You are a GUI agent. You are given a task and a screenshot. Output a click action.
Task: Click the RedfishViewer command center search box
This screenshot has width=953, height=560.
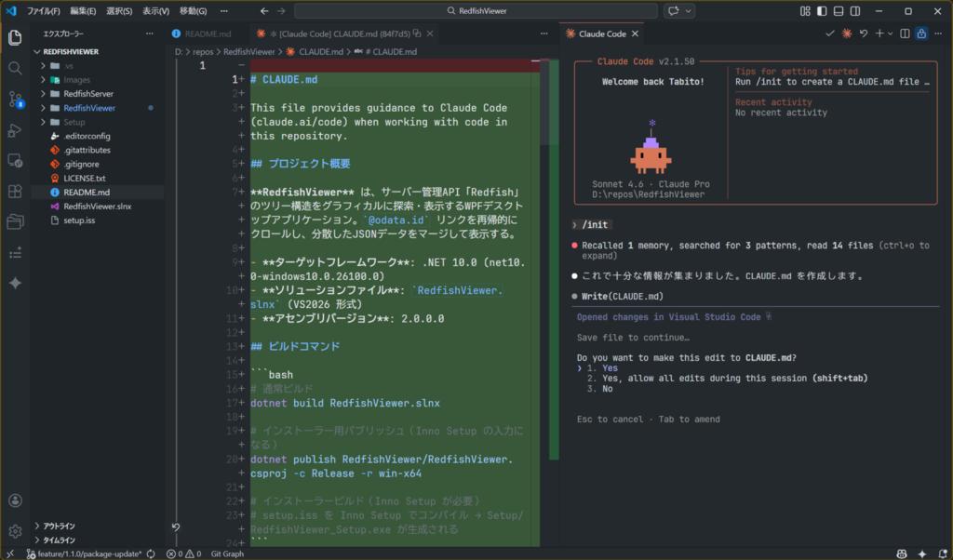476,11
